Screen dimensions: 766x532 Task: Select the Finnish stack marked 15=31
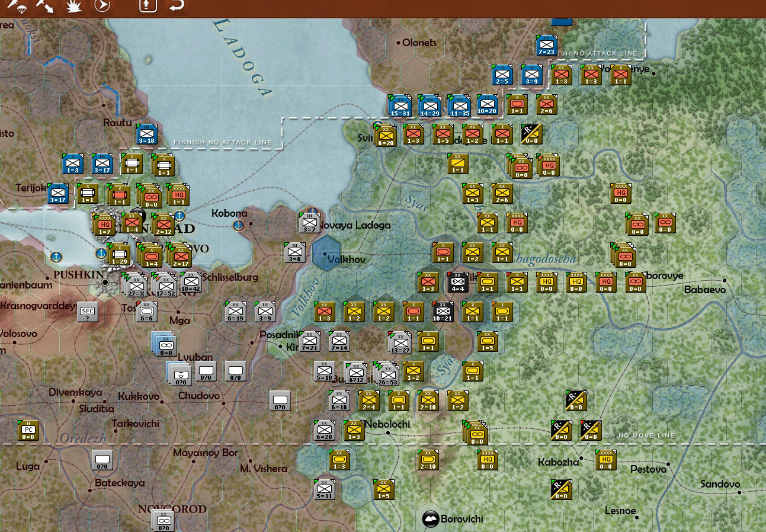pyautogui.click(x=400, y=106)
